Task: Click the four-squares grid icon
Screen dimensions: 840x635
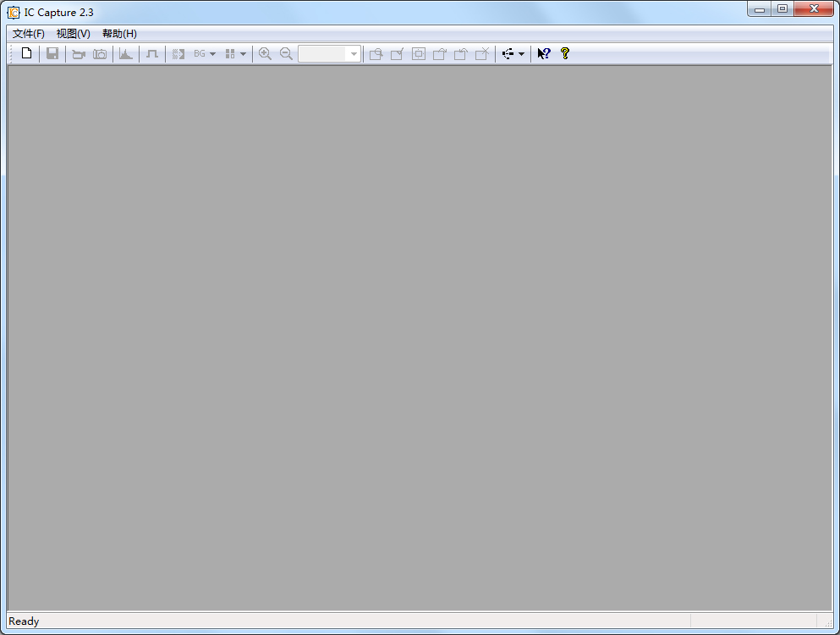Action: (230, 54)
